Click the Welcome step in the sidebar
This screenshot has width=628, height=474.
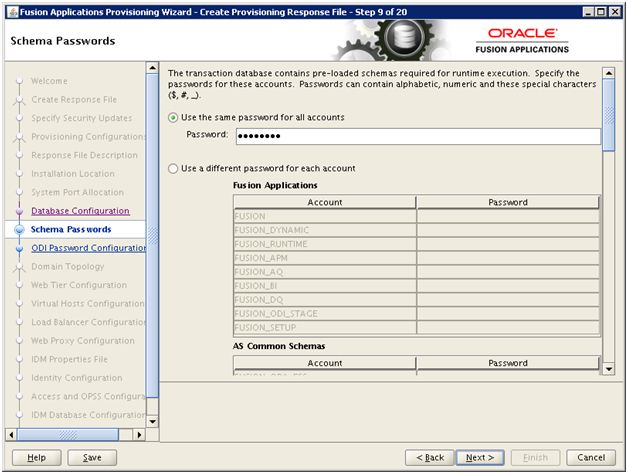pyautogui.click(x=49, y=81)
